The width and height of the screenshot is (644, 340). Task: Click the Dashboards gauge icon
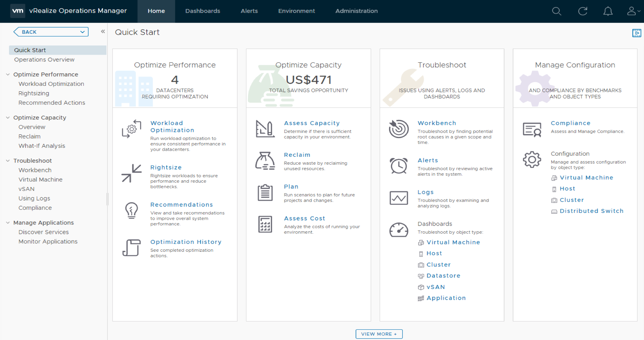pyautogui.click(x=399, y=230)
